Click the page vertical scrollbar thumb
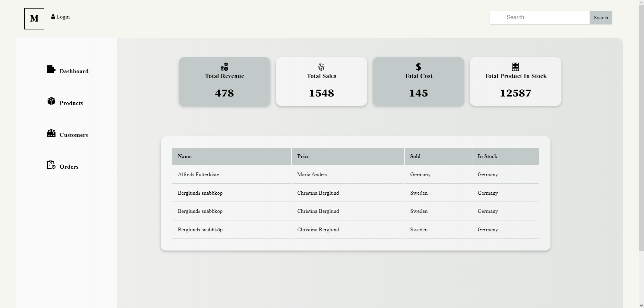This screenshot has width=644, height=308. [641, 128]
